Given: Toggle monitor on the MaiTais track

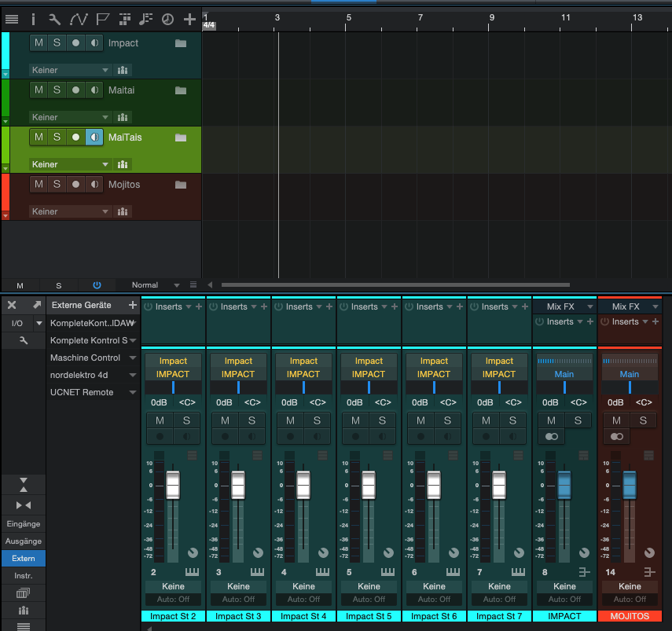Looking at the screenshot, I should pos(94,138).
